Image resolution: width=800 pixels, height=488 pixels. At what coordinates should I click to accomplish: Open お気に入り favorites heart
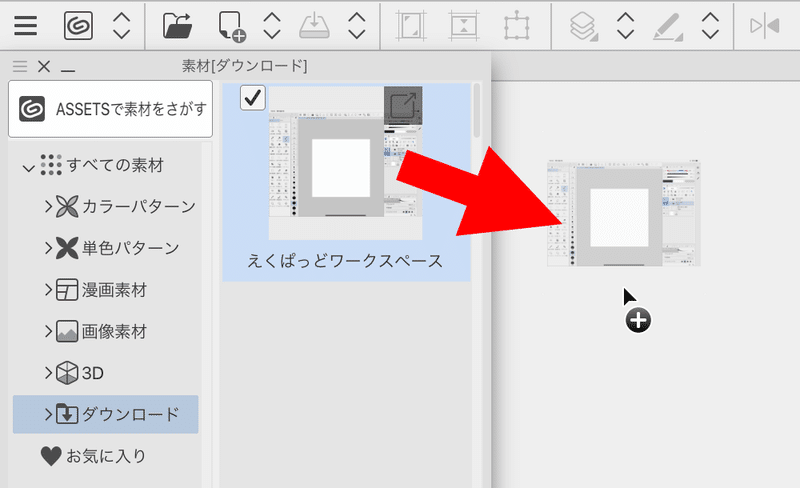[x=51, y=456]
